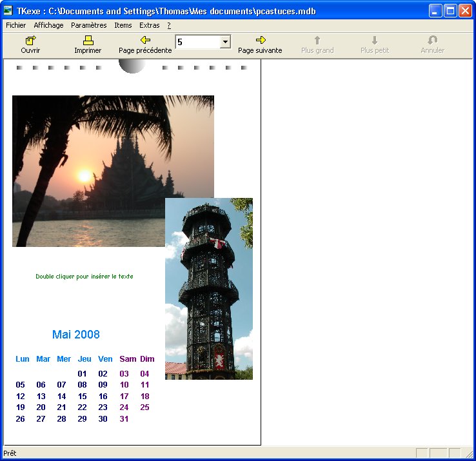Screen dimensions: 476x461
Task: Click the 'Jeu' weekday header
Action: tap(84, 359)
